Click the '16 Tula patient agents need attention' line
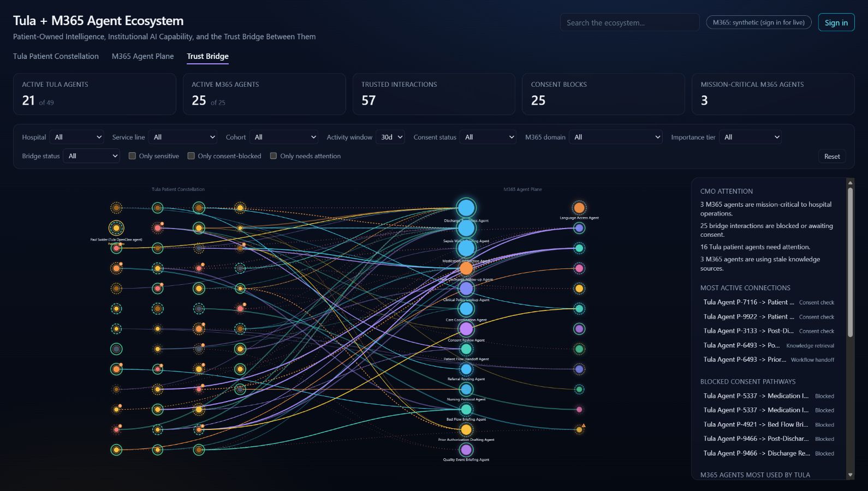868x491 pixels. 755,247
